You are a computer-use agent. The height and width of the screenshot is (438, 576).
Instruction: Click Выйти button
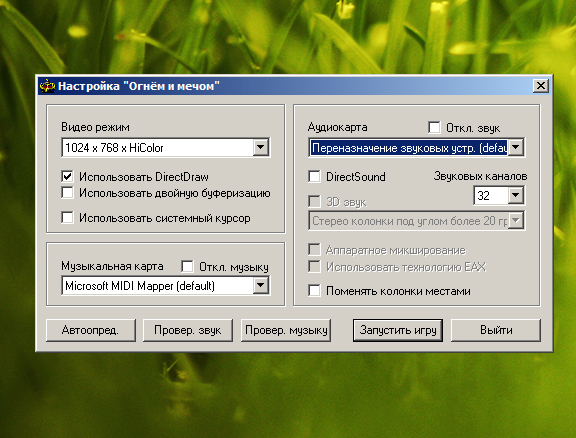click(x=496, y=330)
